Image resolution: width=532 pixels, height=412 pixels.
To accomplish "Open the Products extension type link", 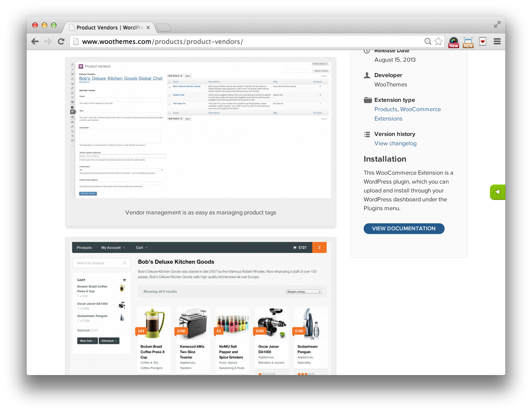I will (386, 109).
